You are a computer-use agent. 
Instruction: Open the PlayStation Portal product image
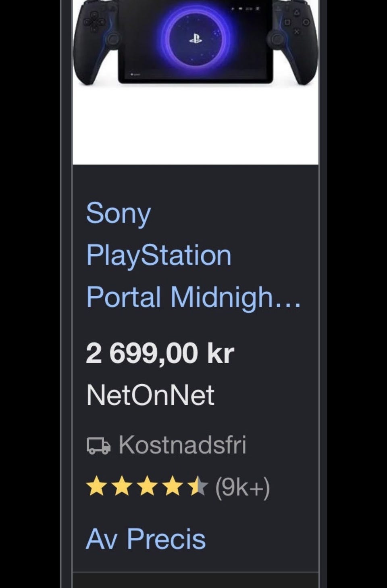(196, 82)
